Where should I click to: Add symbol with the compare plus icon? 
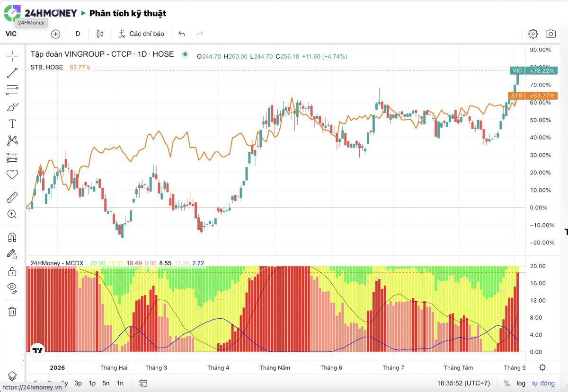[56, 34]
